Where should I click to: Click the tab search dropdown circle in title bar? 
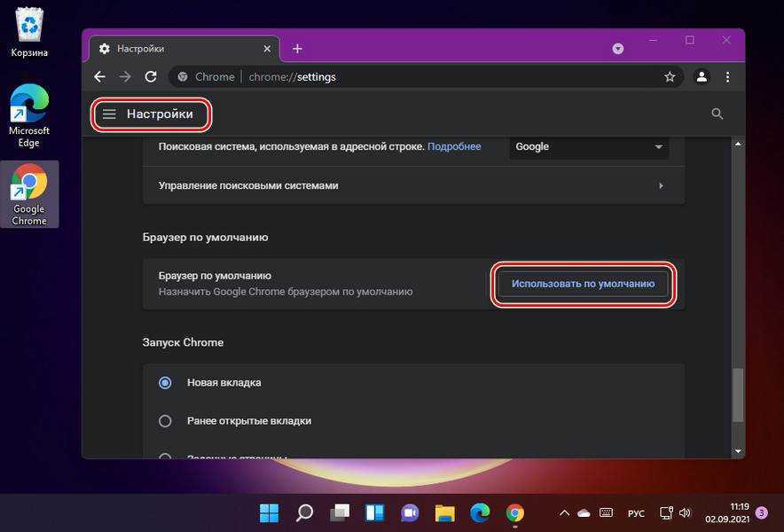tap(618, 49)
